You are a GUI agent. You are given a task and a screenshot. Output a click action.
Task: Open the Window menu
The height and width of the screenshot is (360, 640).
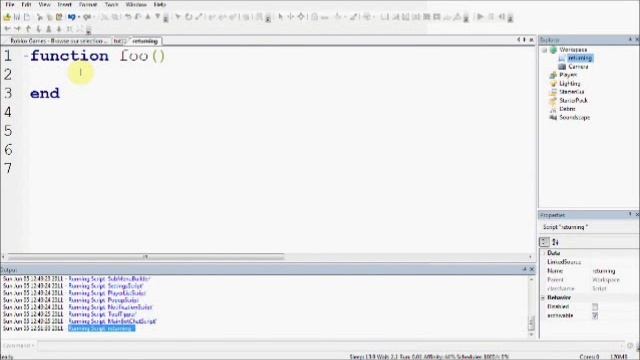[136, 4]
